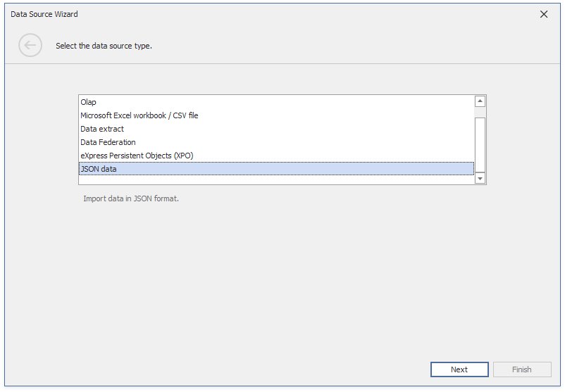Click the back arrow icon
The image size is (565, 392).
[30, 46]
